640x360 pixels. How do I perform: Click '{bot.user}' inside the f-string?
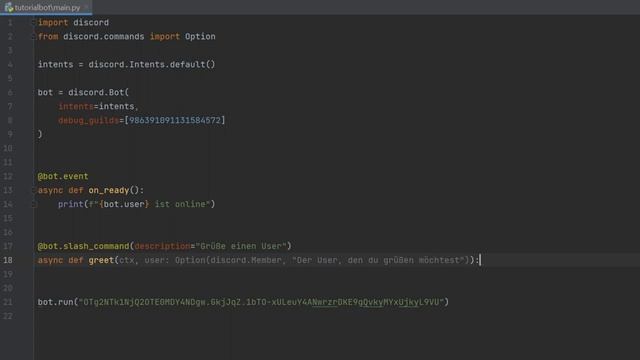pos(124,204)
